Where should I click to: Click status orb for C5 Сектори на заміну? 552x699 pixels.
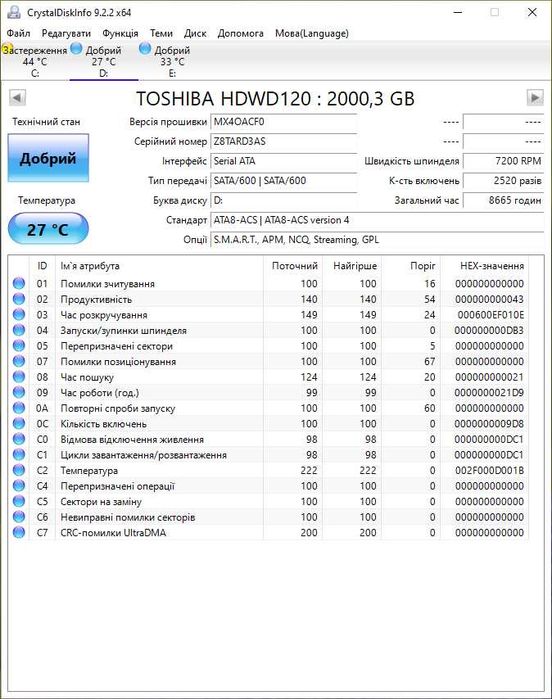pyautogui.click(x=19, y=502)
